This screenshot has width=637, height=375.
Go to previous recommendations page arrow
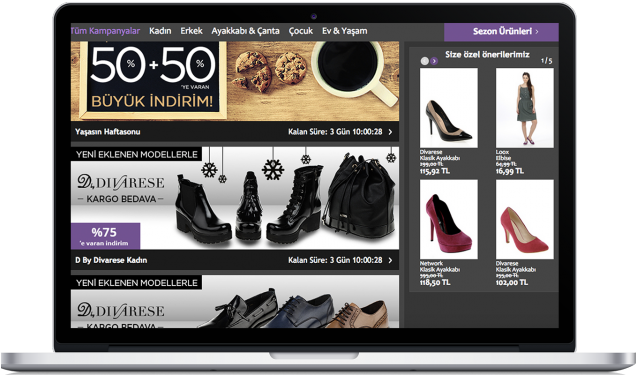pos(425,61)
